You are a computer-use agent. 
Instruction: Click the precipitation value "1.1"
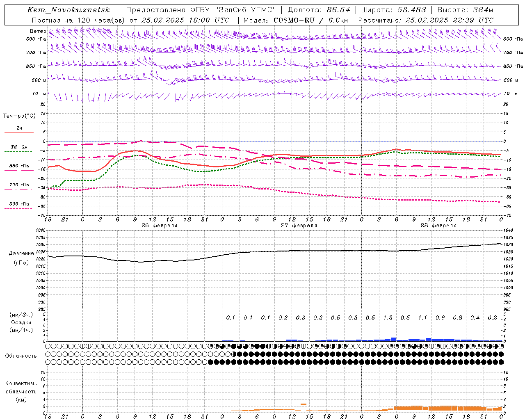coord(422,317)
